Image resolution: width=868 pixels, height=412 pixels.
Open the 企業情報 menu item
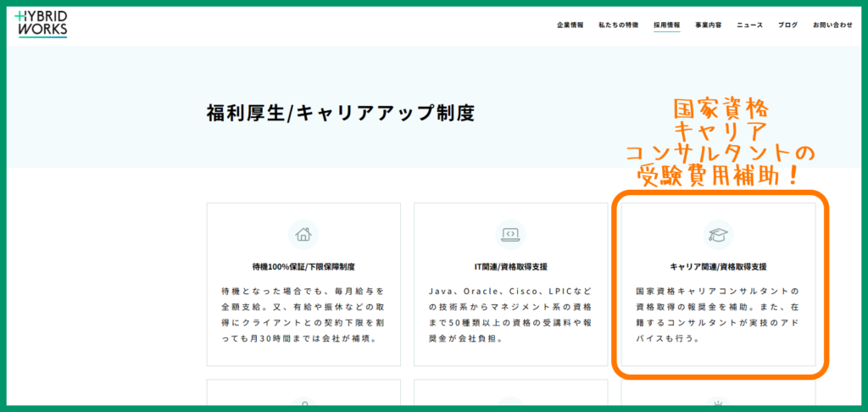[570, 25]
